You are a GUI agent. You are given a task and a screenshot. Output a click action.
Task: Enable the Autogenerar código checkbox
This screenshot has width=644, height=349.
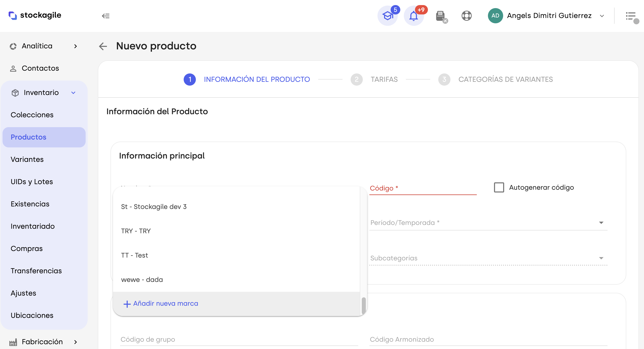point(499,187)
